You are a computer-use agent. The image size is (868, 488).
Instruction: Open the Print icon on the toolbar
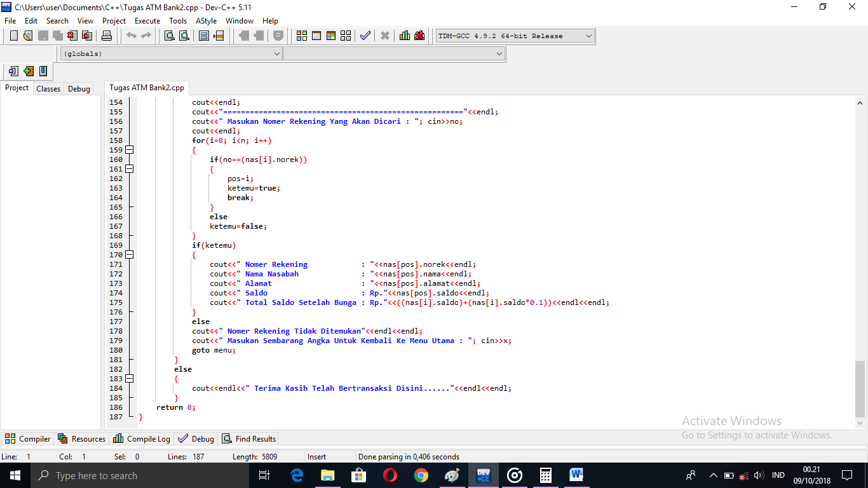[x=107, y=36]
